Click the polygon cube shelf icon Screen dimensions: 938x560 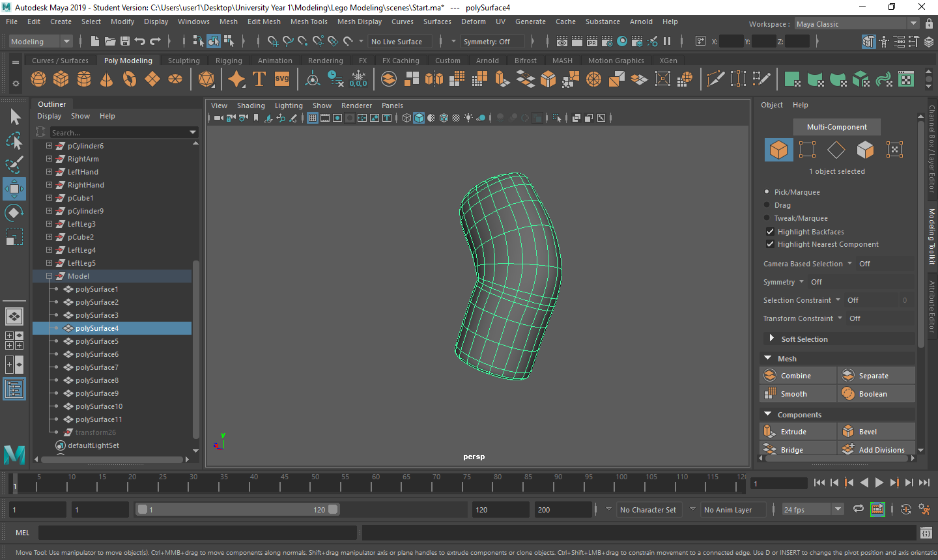pos(61,79)
